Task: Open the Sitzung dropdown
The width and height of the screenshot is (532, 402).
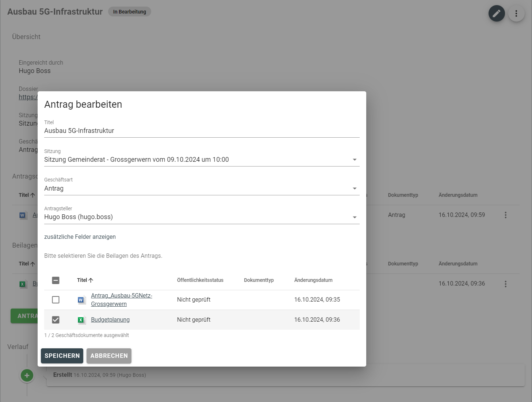Action: click(354, 160)
